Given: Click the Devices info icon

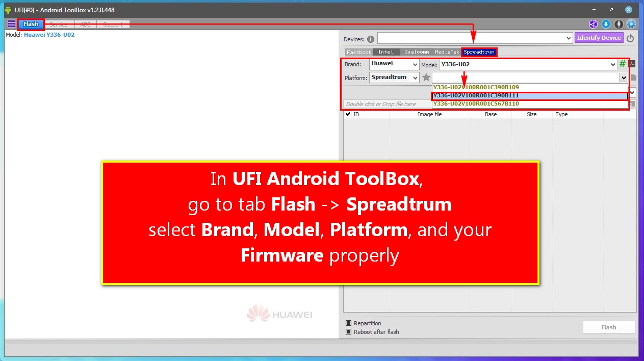Looking at the screenshot, I should click(371, 39).
